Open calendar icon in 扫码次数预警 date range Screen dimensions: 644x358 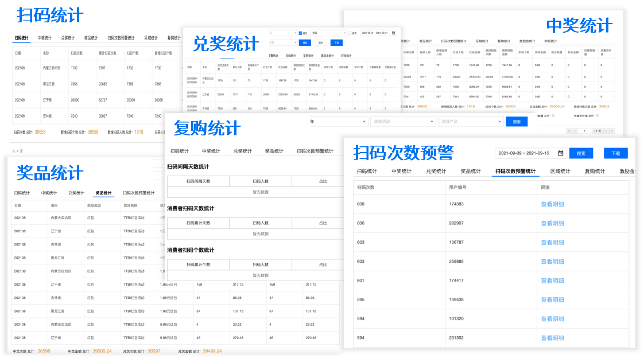[561, 153]
